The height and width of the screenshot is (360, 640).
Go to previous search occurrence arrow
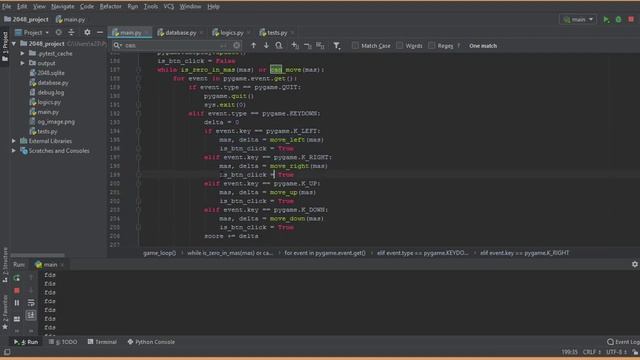coord(253,45)
